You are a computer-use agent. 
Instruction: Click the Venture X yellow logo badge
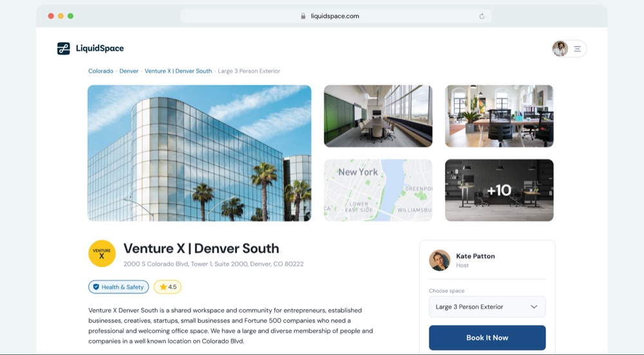coord(102,253)
